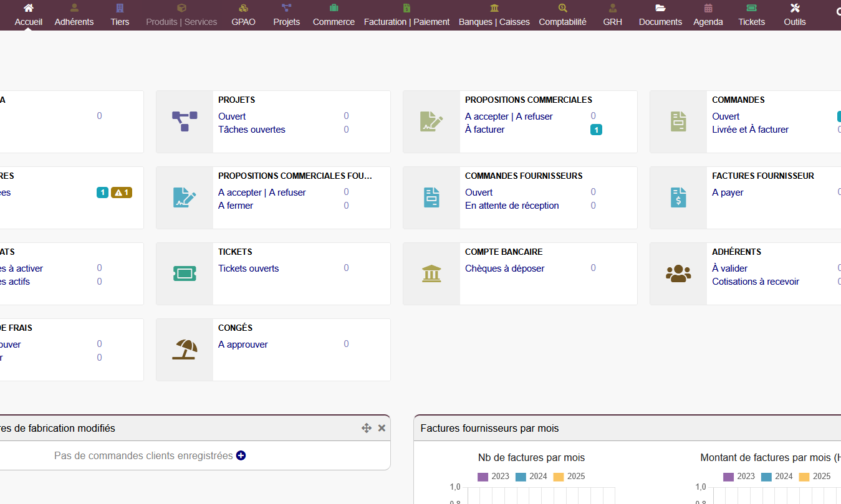Click the Congés A approuver count 0
This screenshot has width=841, height=504.
pyautogui.click(x=346, y=344)
